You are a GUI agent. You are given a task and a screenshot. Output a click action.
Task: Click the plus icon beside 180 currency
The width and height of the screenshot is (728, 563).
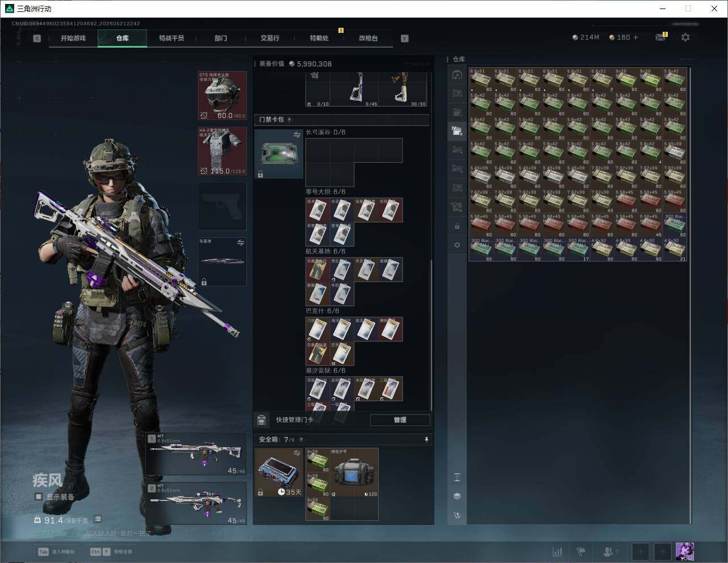click(x=636, y=37)
